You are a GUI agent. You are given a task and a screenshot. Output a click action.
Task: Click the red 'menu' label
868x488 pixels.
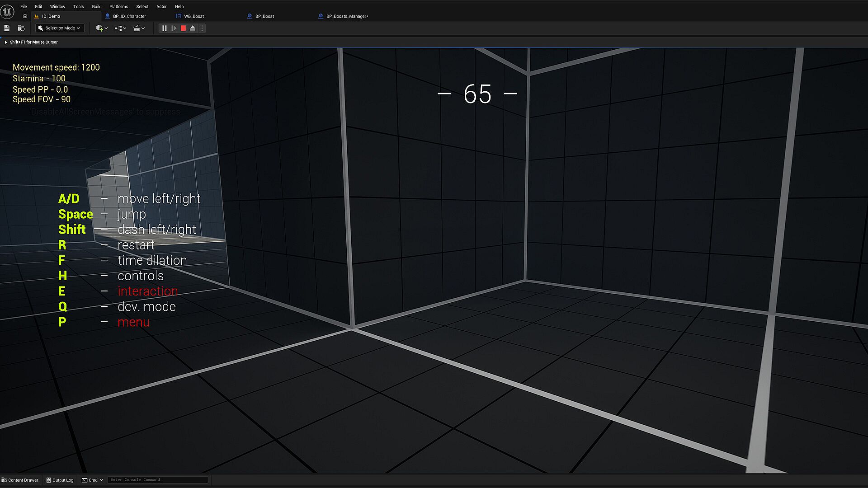(133, 322)
